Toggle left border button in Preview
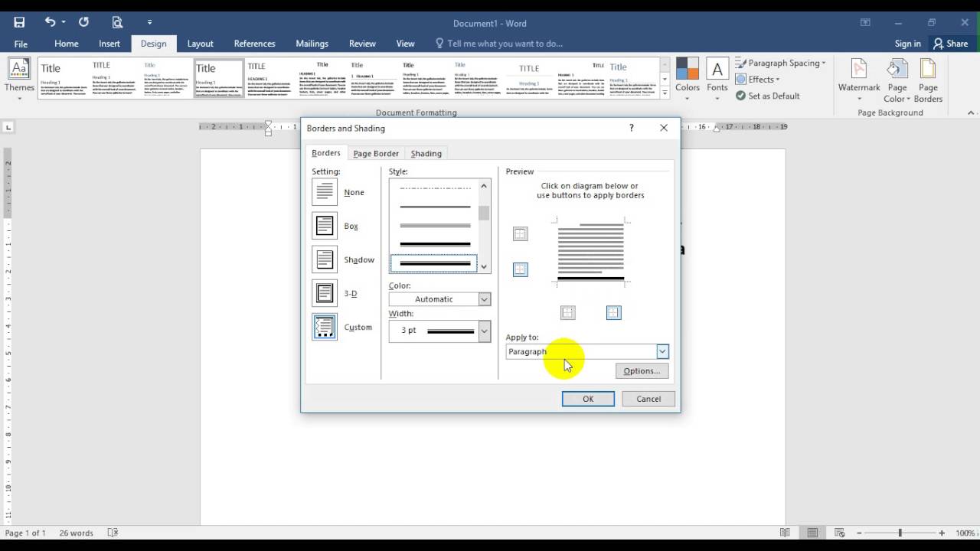This screenshot has height=551, width=980. coord(567,312)
